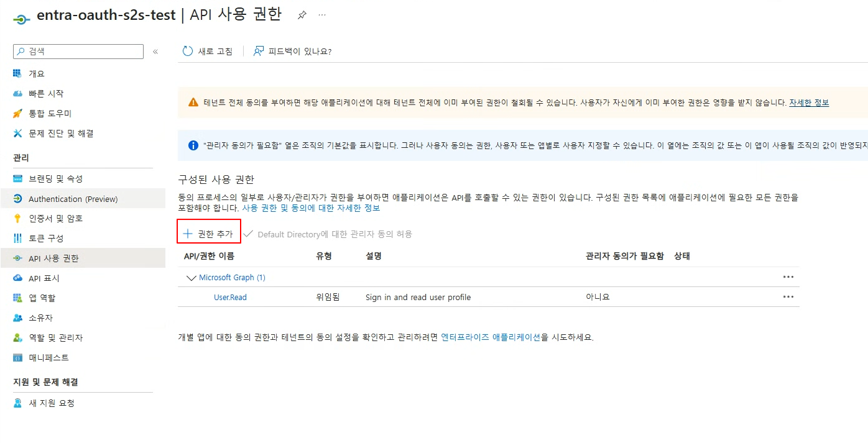The image size is (868, 443).
Task: Click the 통합 도우미 rocket icon
Action: (17, 113)
